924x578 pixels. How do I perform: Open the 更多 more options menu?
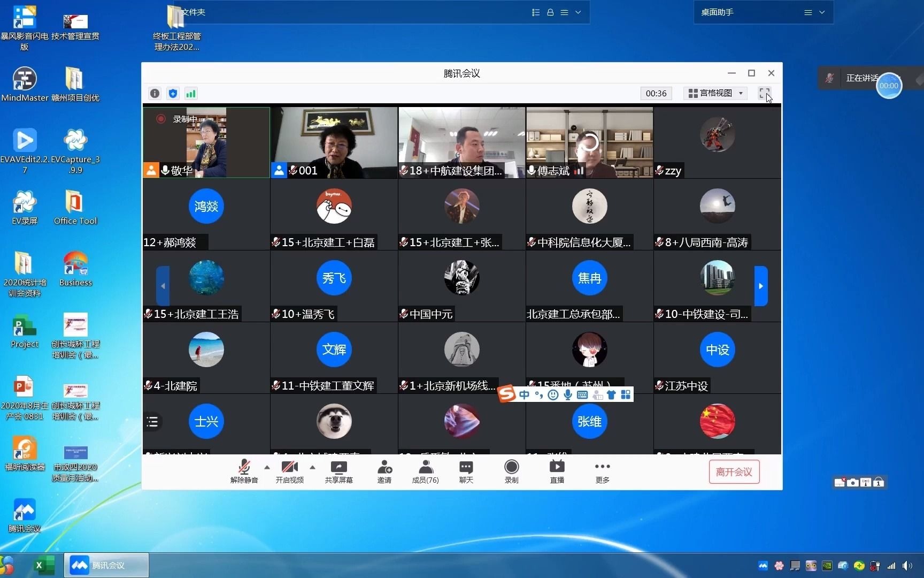(x=603, y=471)
